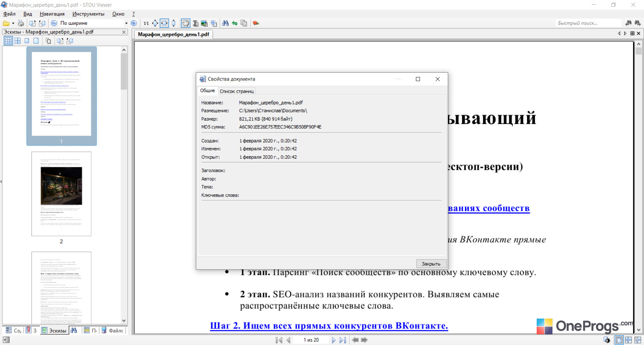644x345 pixels.
Task: Select the Марафон_церебро_день1.pdf document tab
Action: pyautogui.click(x=173, y=34)
